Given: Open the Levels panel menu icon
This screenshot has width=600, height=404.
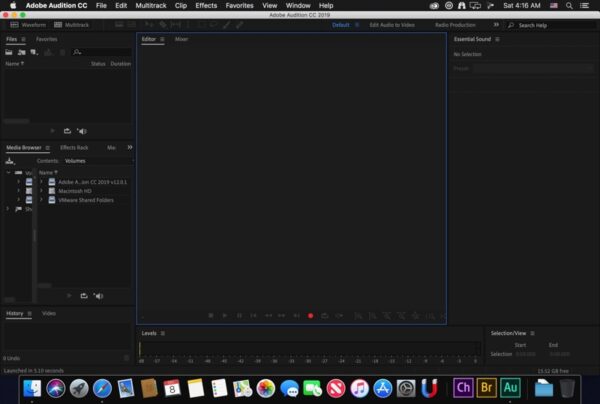Looking at the screenshot, I should (x=163, y=333).
